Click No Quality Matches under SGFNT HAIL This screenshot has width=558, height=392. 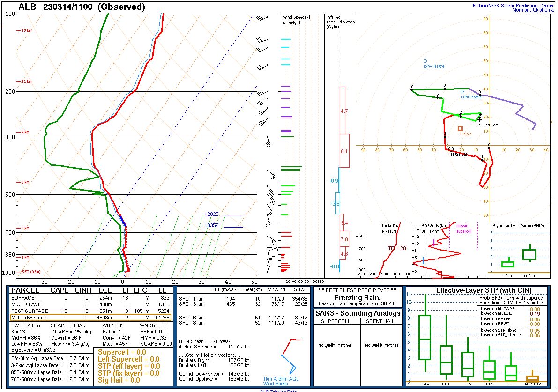point(382,345)
